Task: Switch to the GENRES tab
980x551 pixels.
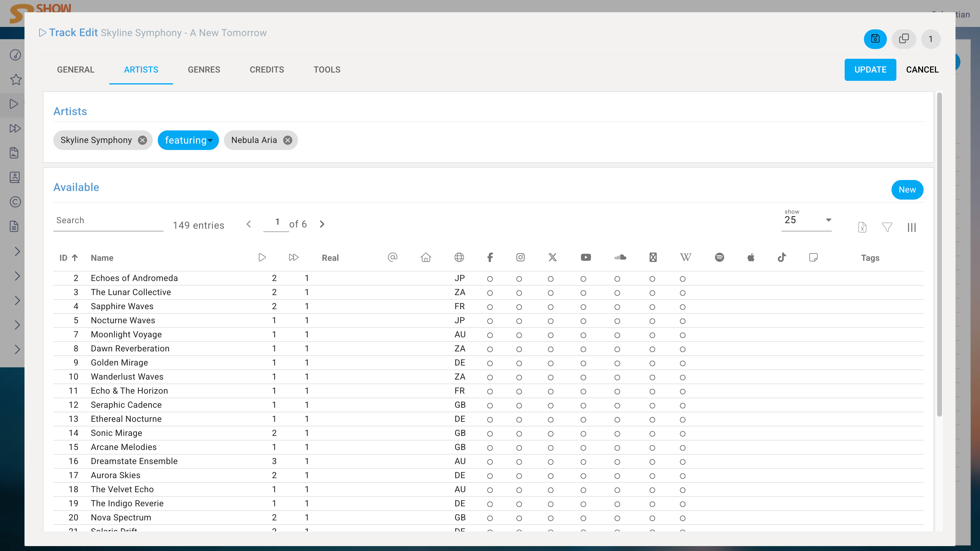Action: (x=204, y=69)
